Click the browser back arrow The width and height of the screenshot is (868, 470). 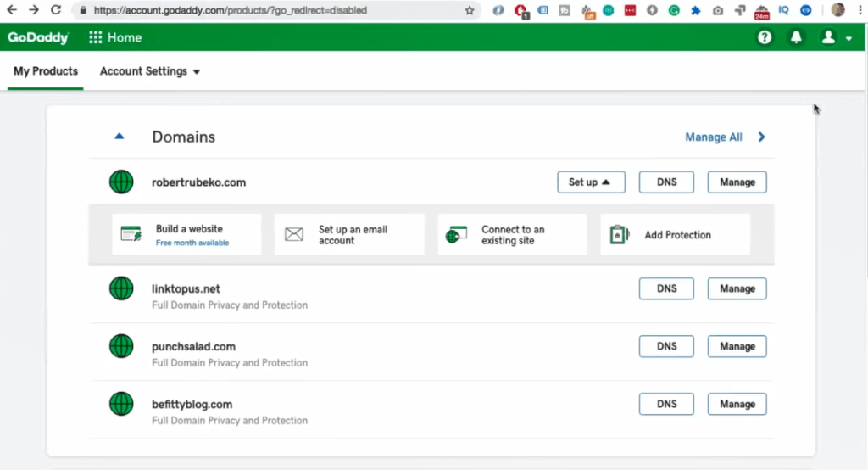tap(12, 10)
